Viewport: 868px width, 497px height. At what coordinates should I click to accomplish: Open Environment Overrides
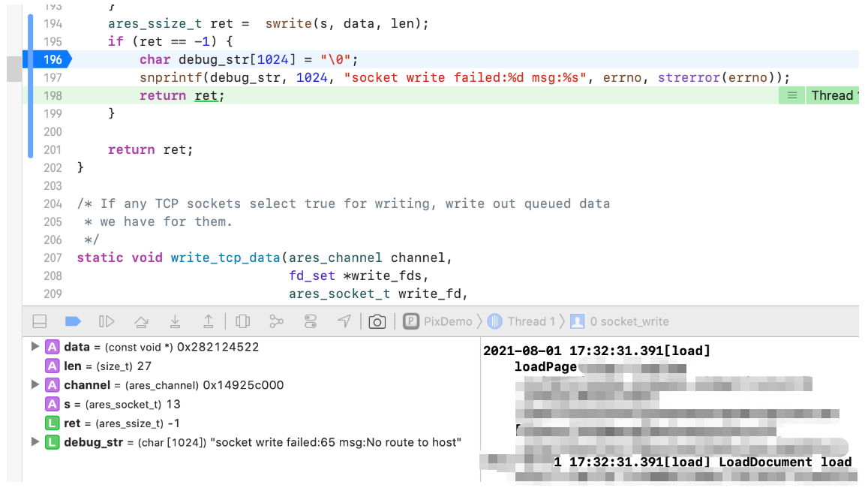coord(310,321)
